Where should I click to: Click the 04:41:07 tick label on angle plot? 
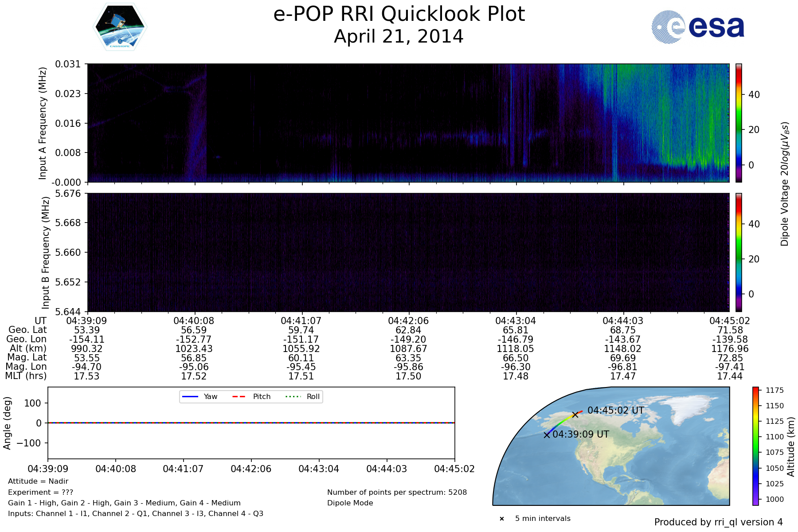[183, 469]
